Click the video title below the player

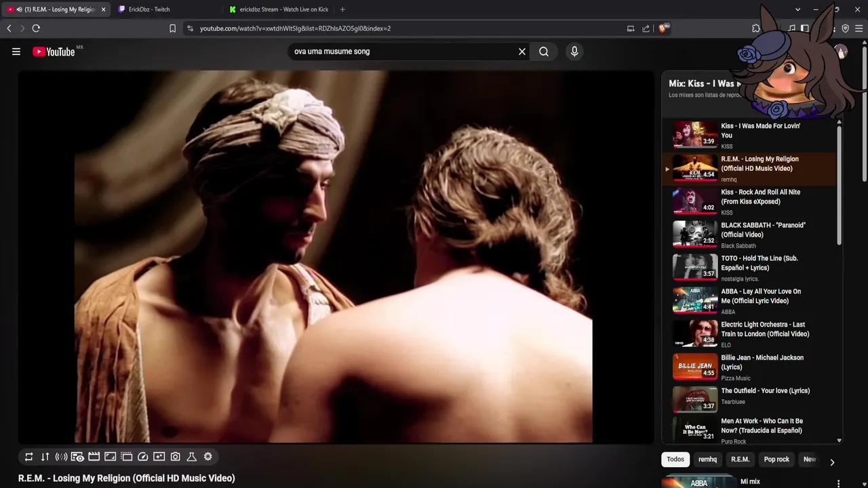point(127,478)
